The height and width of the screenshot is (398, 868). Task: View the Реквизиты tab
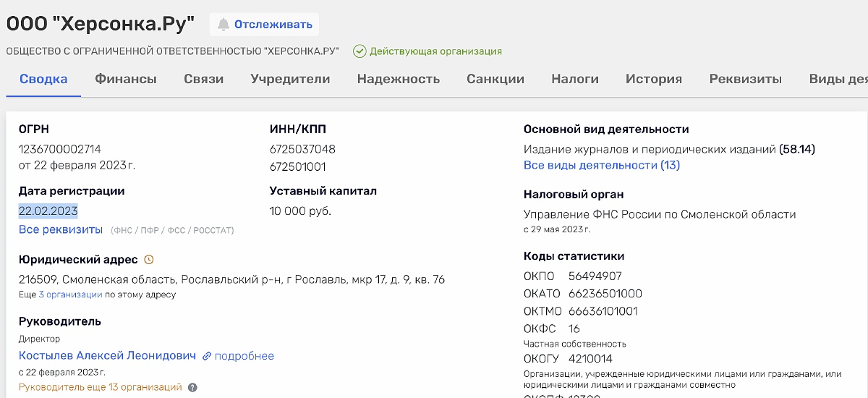tap(745, 79)
